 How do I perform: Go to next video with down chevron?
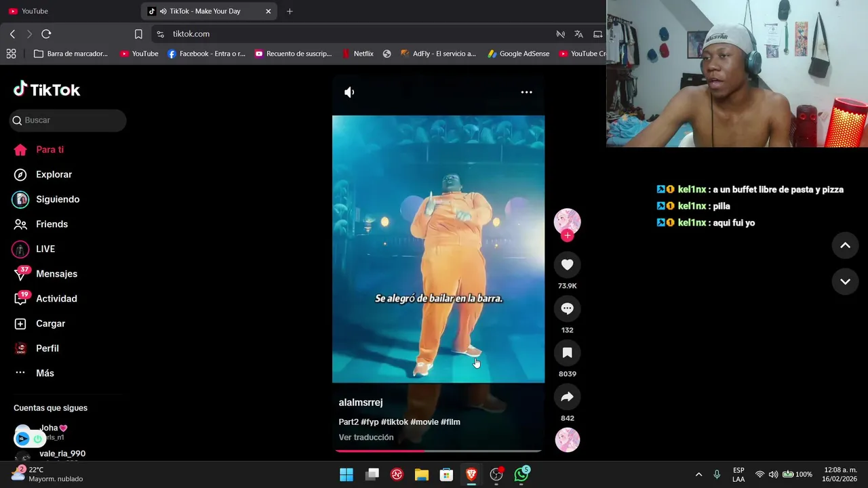[x=845, y=281]
